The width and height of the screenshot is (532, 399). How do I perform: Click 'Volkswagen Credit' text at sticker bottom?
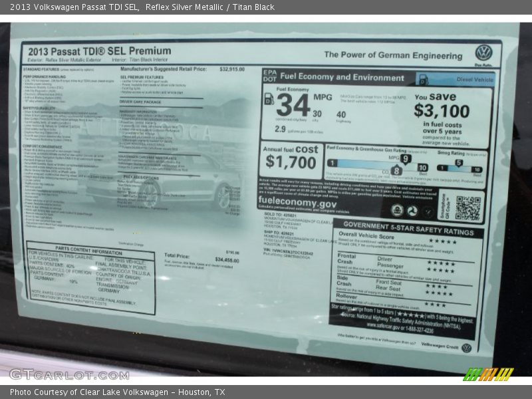pyautogui.click(x=440, y=346)
